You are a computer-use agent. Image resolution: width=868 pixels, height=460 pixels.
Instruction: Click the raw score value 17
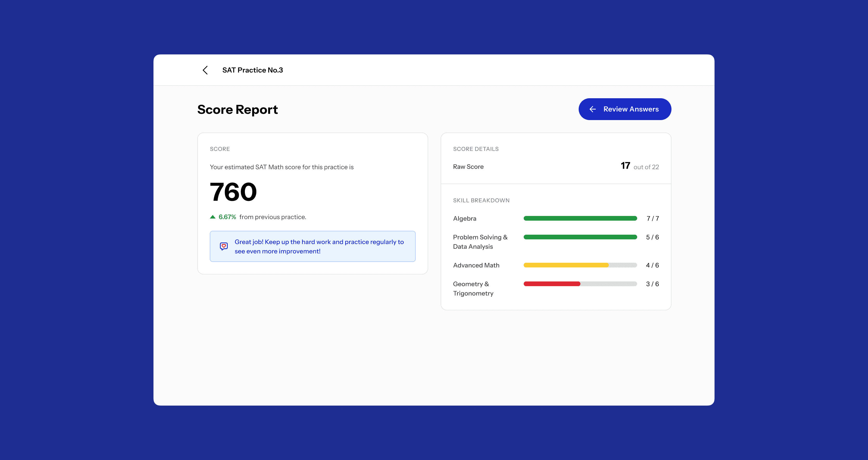coord(625,166)
